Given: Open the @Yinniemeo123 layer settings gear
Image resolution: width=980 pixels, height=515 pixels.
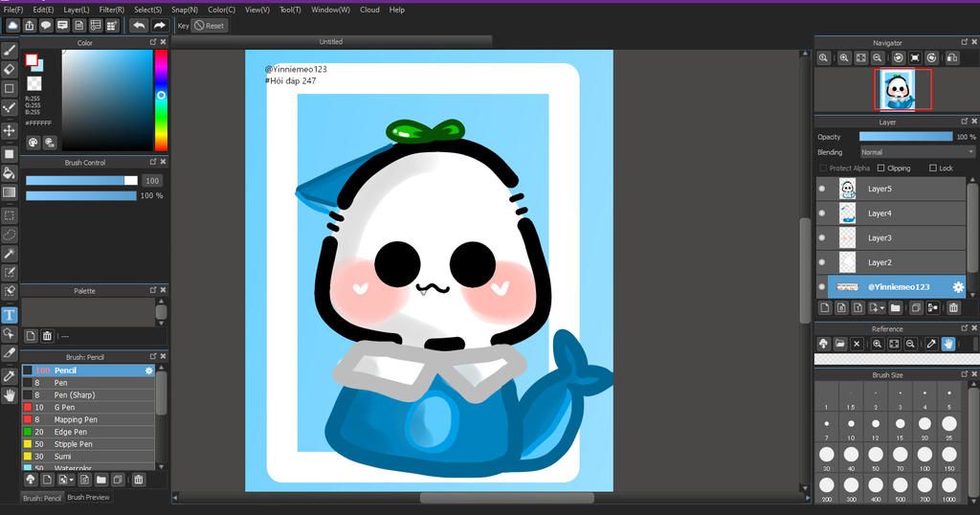Looking at the screenshot, I should pos(957,287).
